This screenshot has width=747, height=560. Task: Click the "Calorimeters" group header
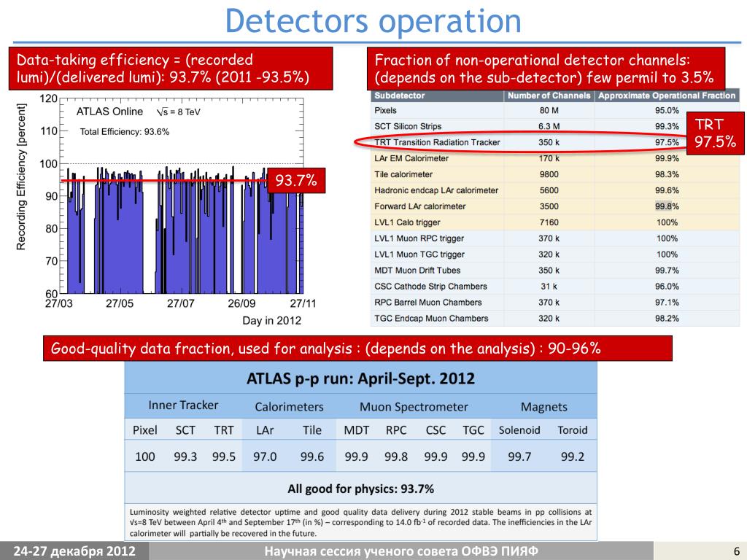[289, 407]
